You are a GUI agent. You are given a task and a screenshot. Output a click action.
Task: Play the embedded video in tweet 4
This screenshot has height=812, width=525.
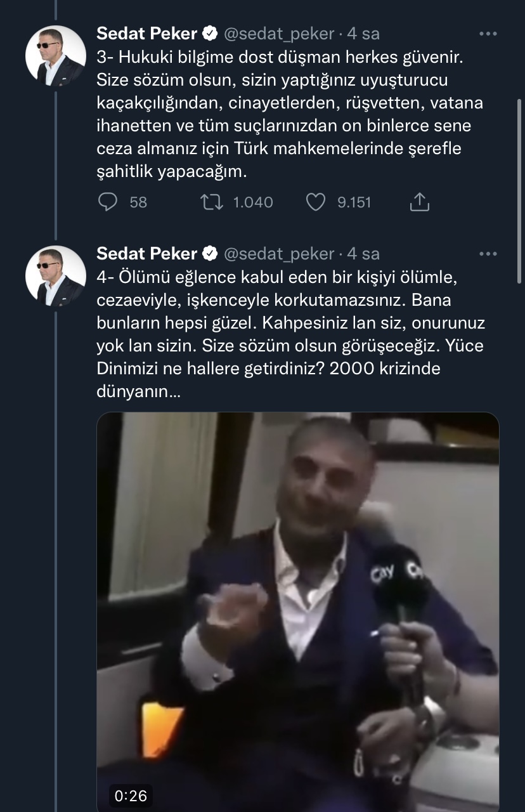click(x=298, y=612)
